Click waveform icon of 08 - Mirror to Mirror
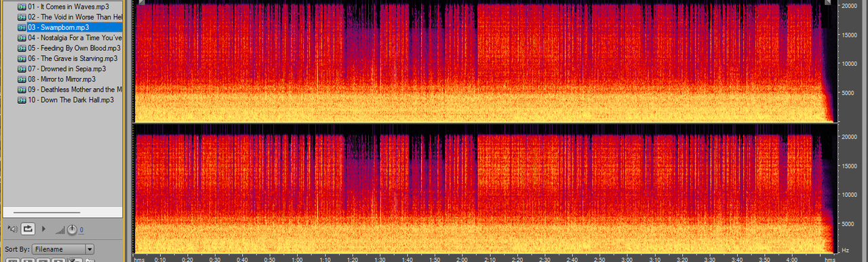This screenshot has height=262, width=868. click(21, 79)
